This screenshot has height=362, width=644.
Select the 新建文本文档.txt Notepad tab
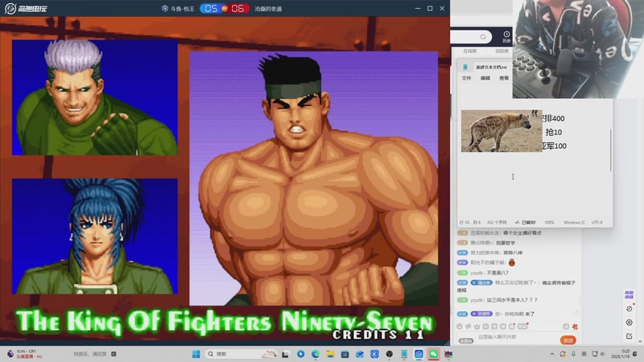[x=491, y=67]
